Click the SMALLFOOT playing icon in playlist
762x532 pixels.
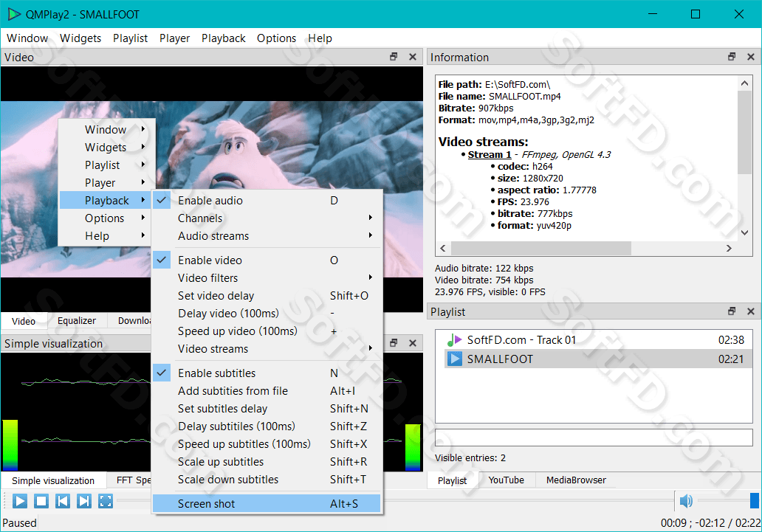454,359
